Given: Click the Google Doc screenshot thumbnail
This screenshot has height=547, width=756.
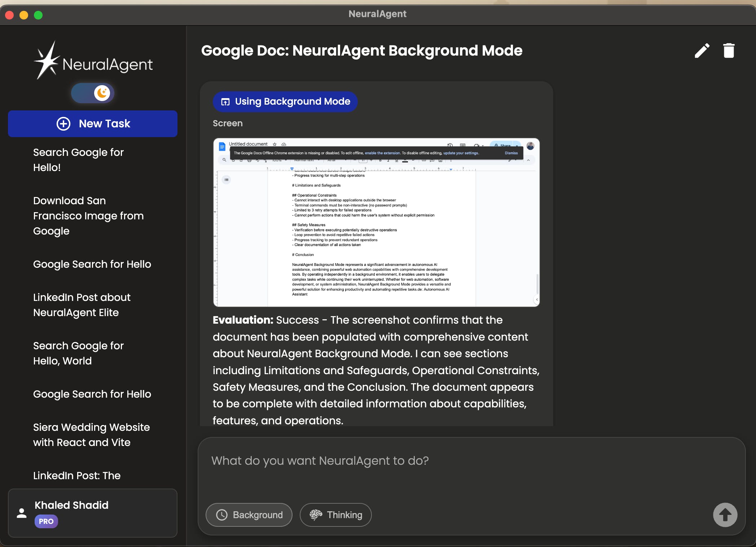Looking at the screenshot, I should (x=376, y=222).
